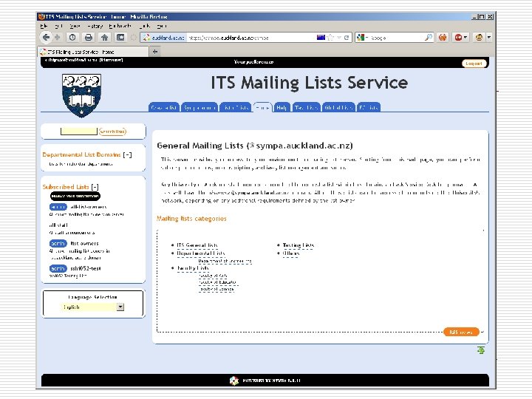Open the page Help tab
This screenshot has width=532, height=399.
point(282,108)
